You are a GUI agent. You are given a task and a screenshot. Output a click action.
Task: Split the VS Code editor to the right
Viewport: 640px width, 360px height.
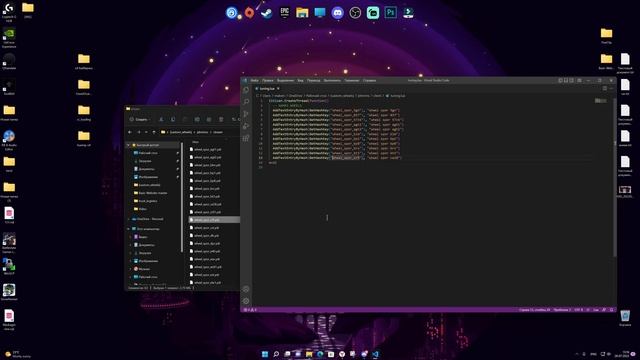click(x=604, y=89)
